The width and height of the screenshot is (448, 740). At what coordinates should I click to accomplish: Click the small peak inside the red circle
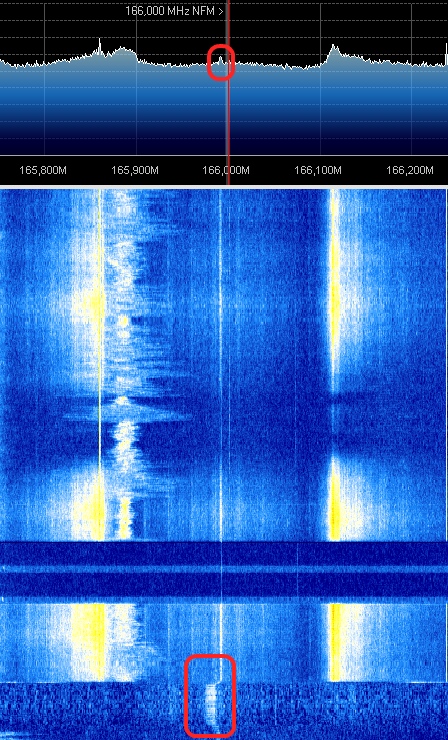point(220,59)
